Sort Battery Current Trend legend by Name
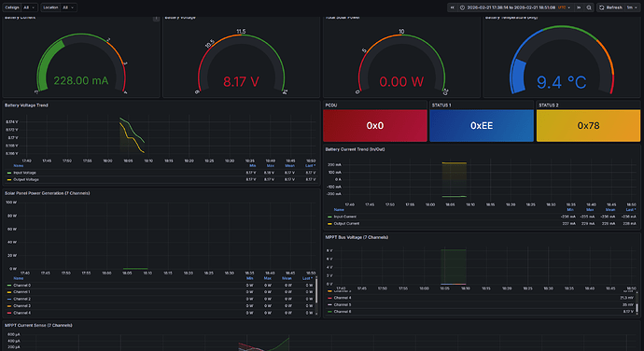 339,210
